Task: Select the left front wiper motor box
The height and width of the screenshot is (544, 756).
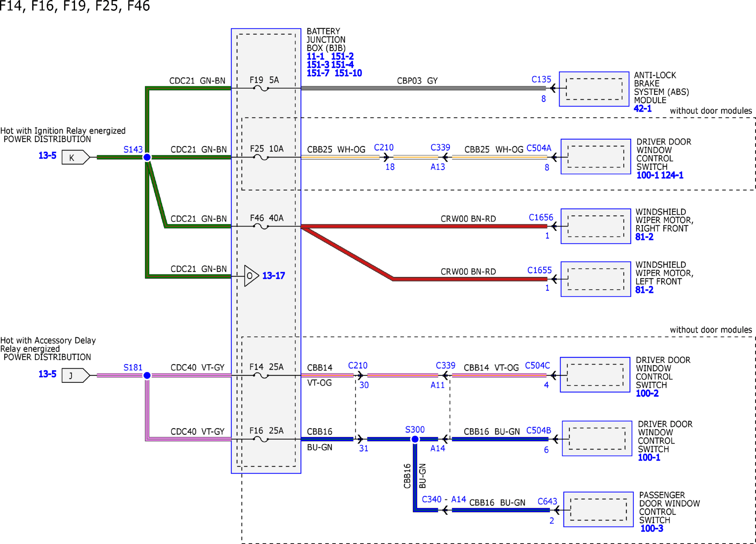Action: 596,279
